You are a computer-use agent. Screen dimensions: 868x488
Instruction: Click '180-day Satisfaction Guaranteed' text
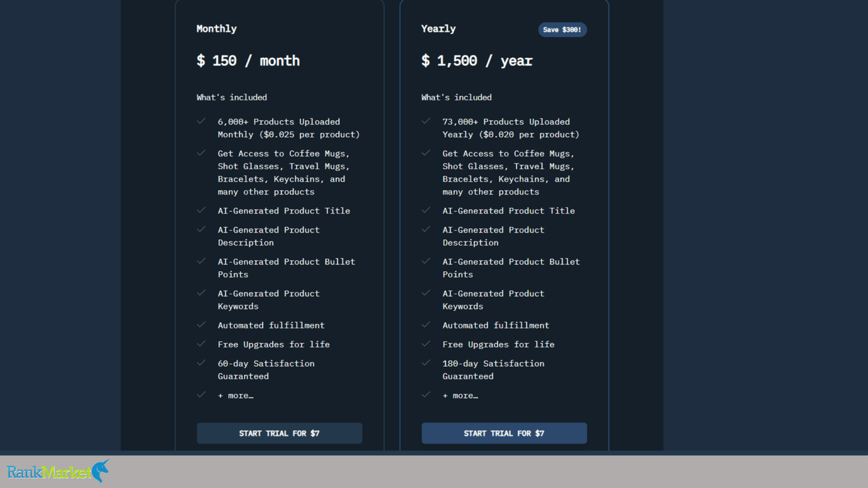click(x=494, y=370)
